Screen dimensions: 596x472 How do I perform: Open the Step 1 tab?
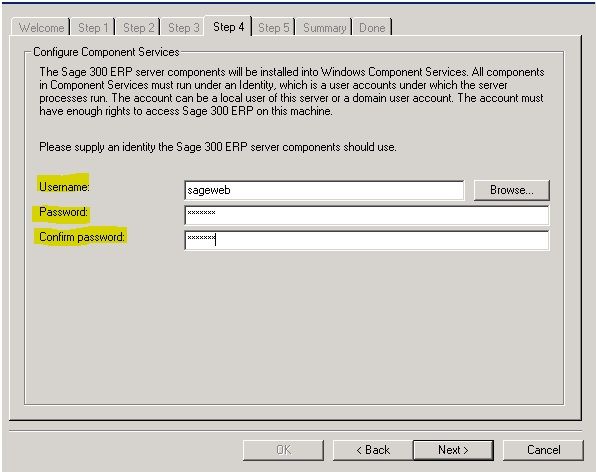[x=93, y=28]
